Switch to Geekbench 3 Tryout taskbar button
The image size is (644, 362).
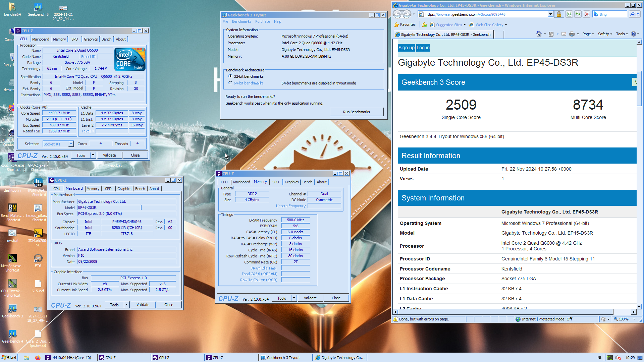click(285, 358)
